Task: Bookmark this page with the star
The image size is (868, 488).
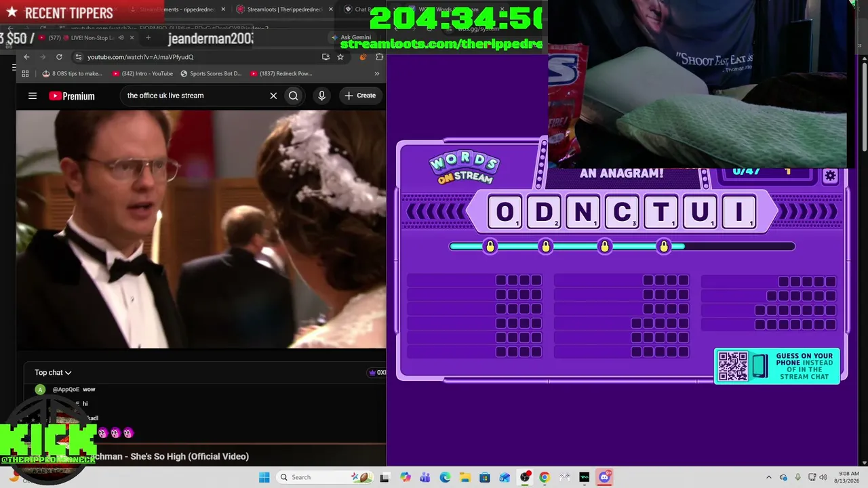Action: (340, 57)
